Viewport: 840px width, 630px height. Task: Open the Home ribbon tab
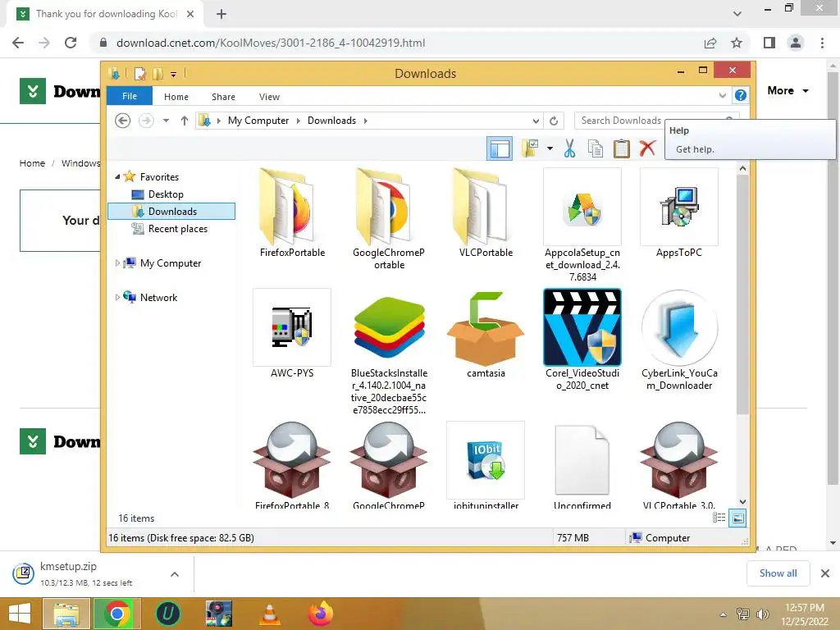tap(176, 97)
